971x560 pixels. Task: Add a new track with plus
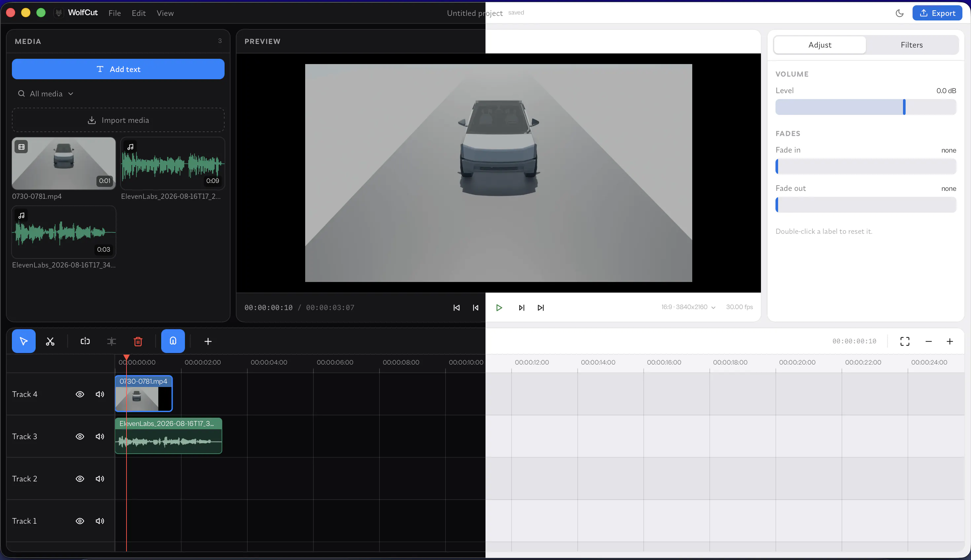click(x=208, y=341)
